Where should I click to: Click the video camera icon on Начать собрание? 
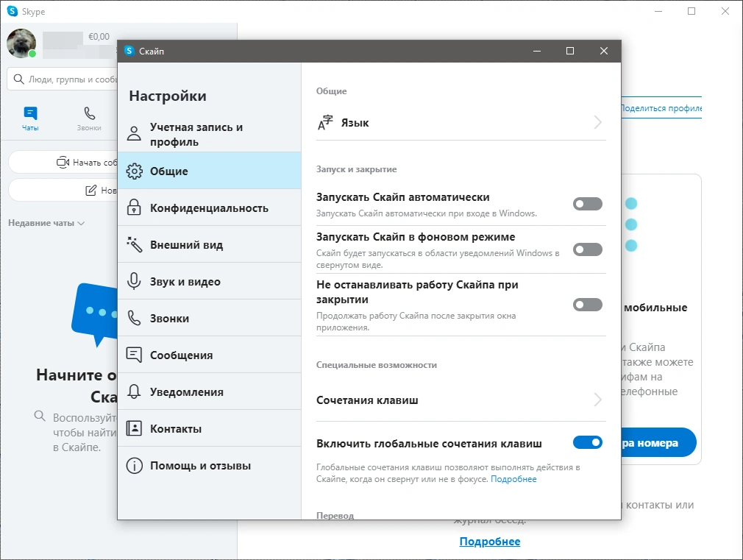click(x=63, y=162)
